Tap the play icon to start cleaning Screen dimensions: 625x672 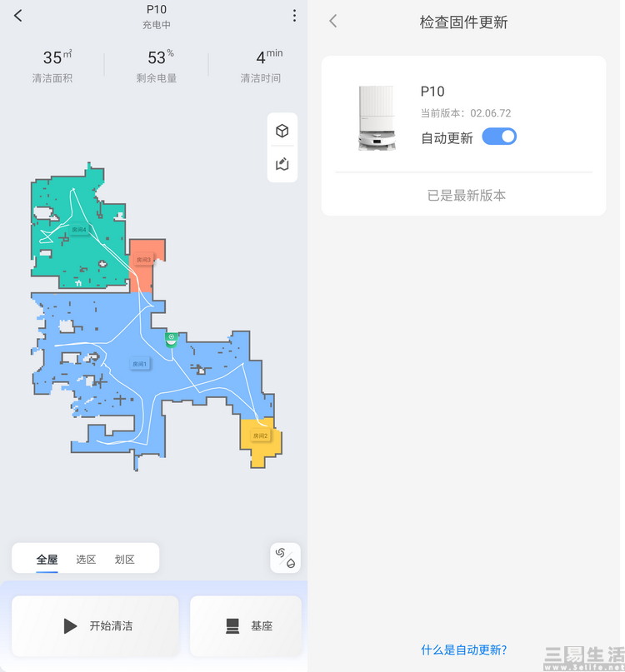coord(70,625)
